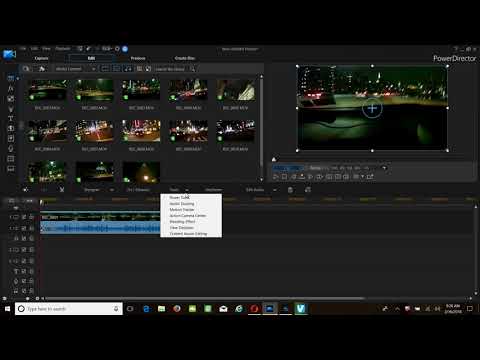This screenshot has width=480, height=360.
Task: Click the library search magnifier icon
Action: (192, 69)
